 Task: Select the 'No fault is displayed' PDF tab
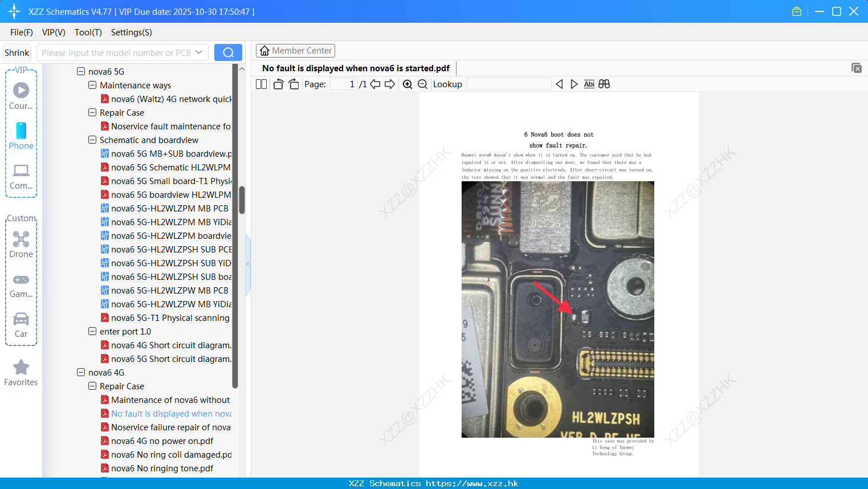coord(356,68)
